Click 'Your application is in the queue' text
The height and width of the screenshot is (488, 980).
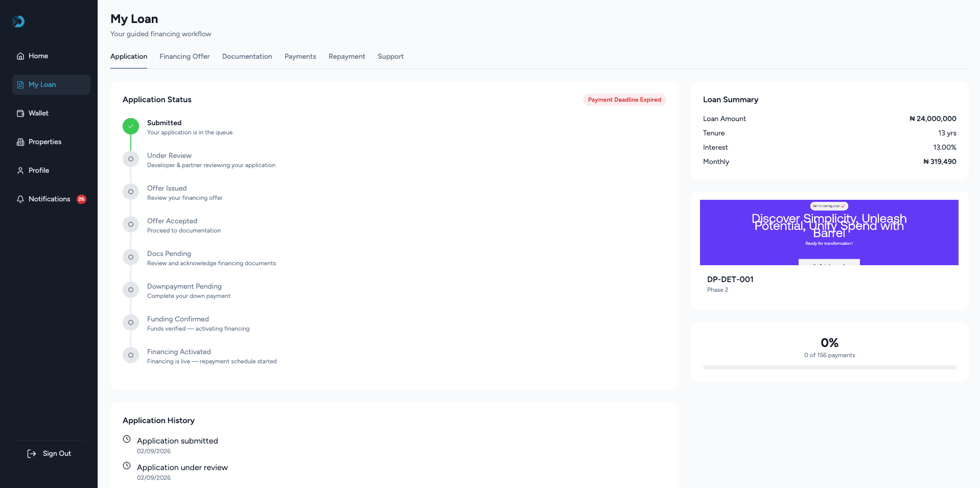tap(190, 132)
